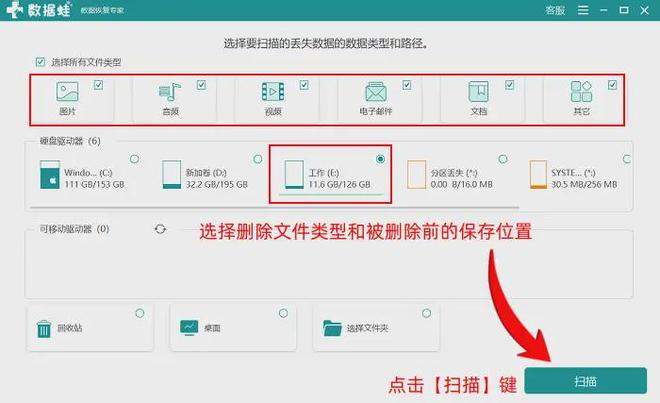Click the 电子邮件 email type icon
660x403 pixels.
[376, 92]
